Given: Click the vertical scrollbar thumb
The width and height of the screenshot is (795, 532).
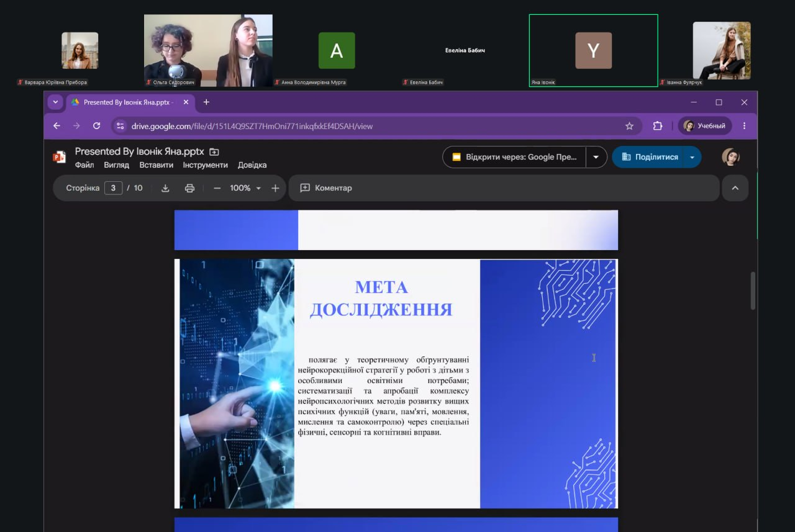Looking at the screenshot, I should (753, 291).
